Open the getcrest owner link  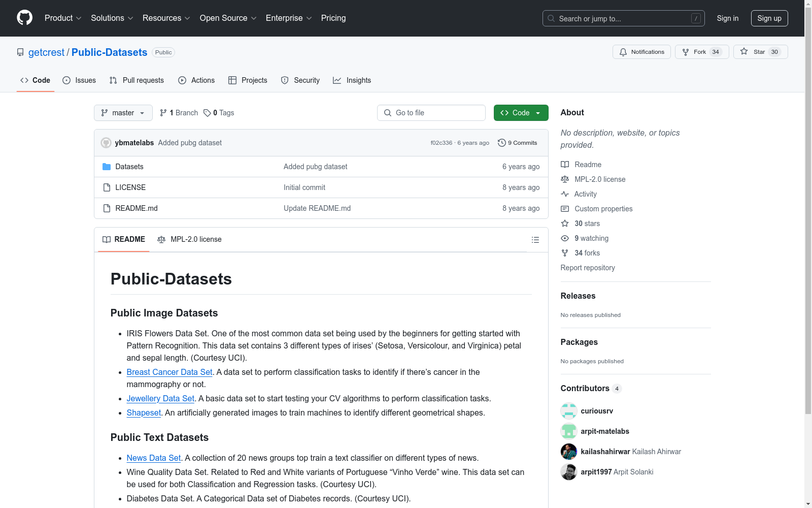46,52
